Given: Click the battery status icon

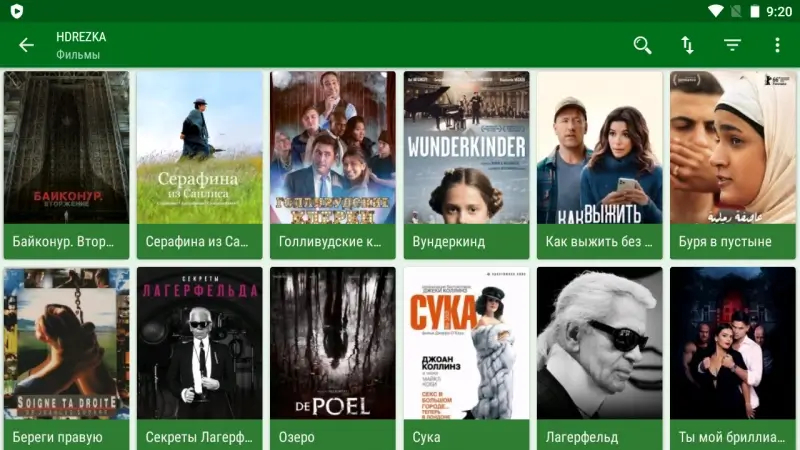Looking at the screenshot, I should pos(755,11).
